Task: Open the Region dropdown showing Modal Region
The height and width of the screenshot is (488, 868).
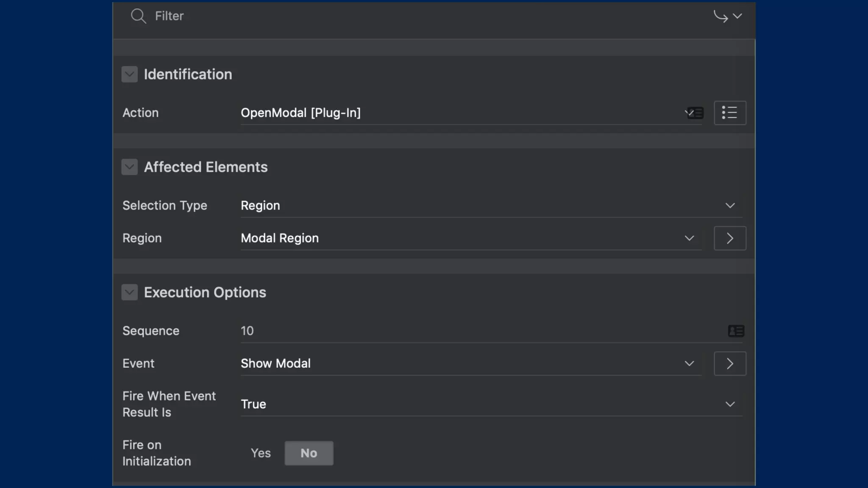Action: [x=470, y=238]
